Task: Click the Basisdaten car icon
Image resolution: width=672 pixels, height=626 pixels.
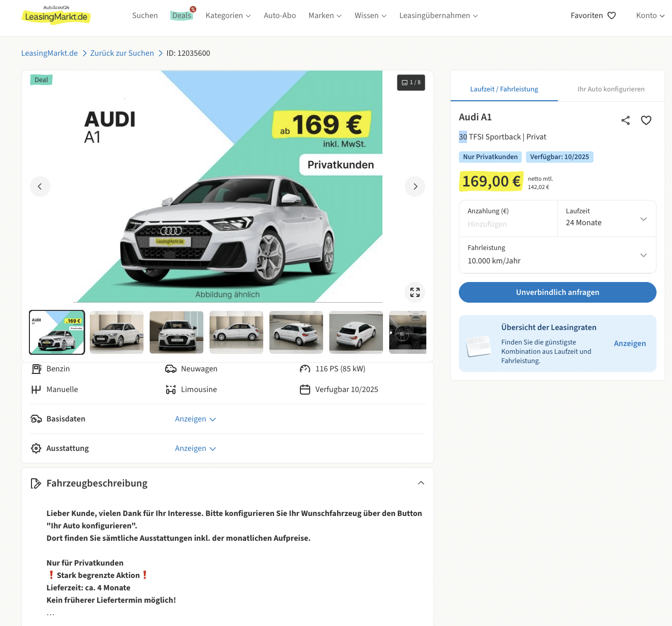Action: coord(36,419)
